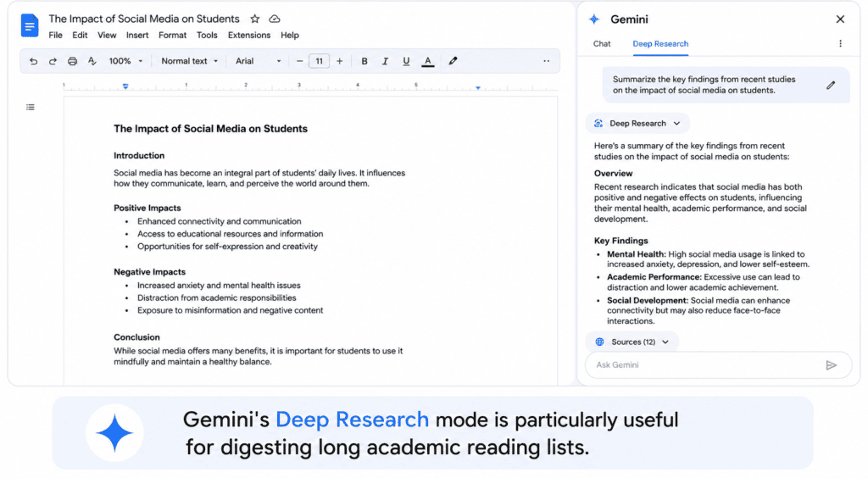Select the Deep Research tab
The width and height of the screenshot is (868, 478).
click(x=660, y=44)
